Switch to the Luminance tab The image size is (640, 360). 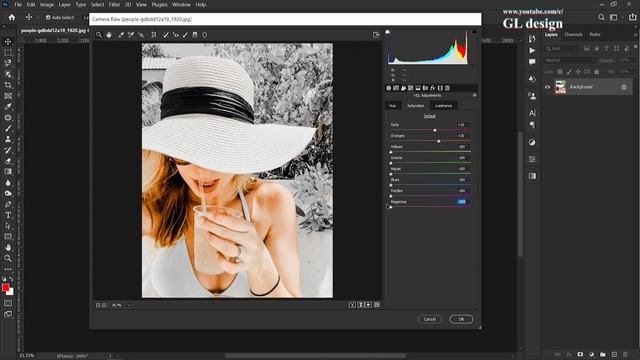click(x=443, y=106)
